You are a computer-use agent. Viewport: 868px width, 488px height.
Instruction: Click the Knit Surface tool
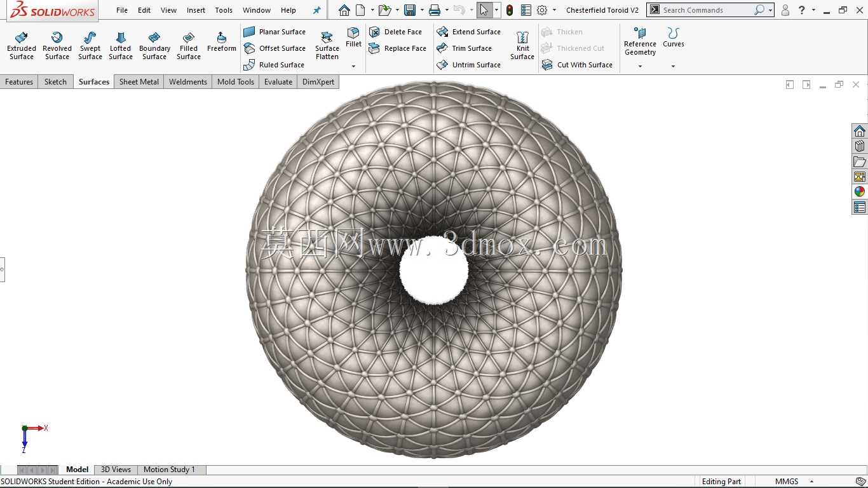pyautogui.click(x=522, y=46)
